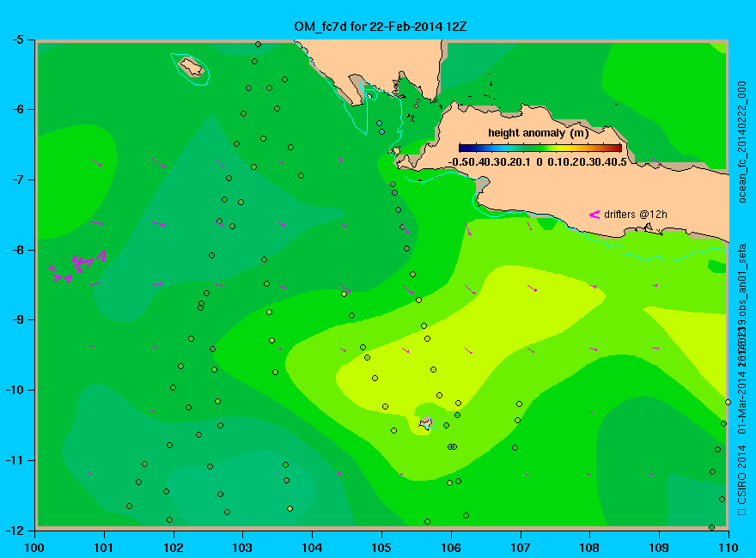The height and width of the screenshot is (558, 756).
Task: Click the small island near 105.6E, 10.5S
Action: pyautogui.click(x=426, y=423)
